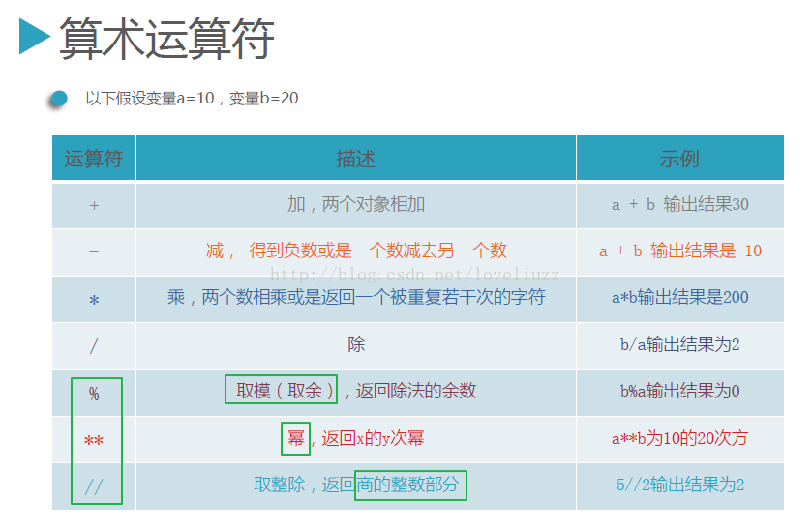Viewport: 812px width, 529px height.
Task: Select the description 乘，两个数相乘或是返回一个被重复若干次的字符
Action: [x=356, y=297]
